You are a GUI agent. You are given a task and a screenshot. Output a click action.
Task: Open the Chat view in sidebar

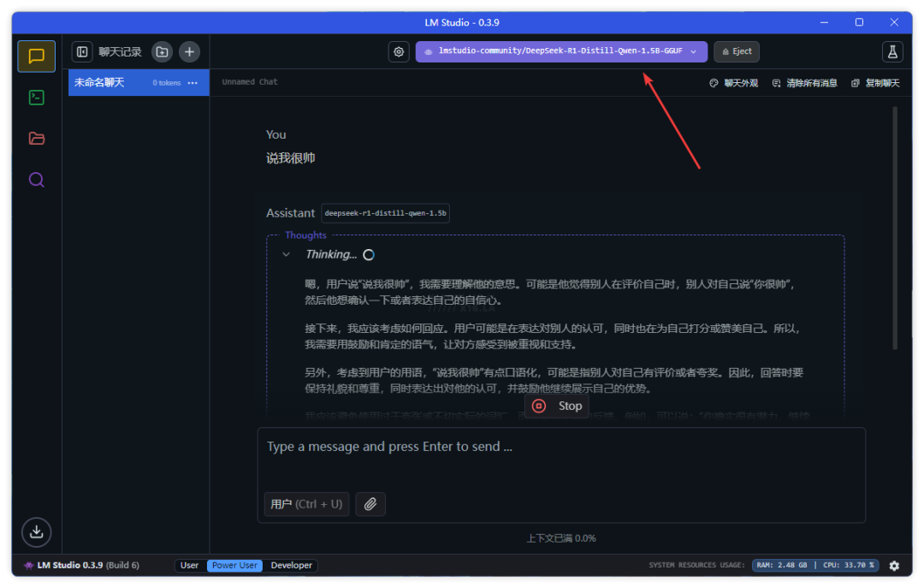click(36, 56)
